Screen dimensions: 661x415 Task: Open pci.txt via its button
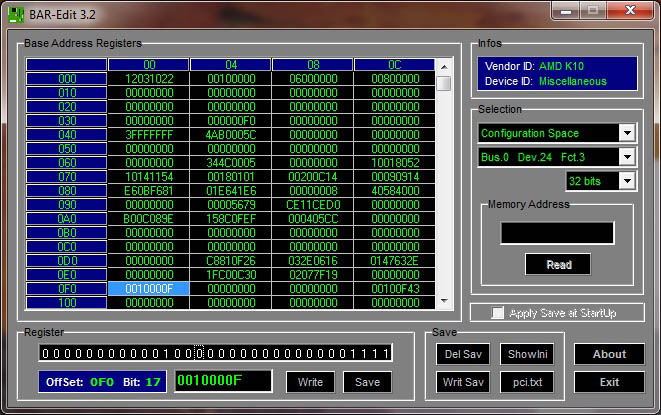click(527, 382)
